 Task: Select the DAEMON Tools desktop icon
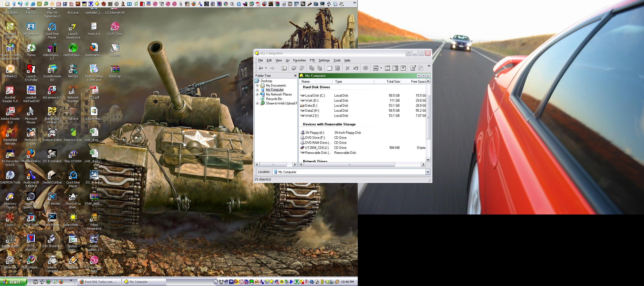pyautogui.click(x=10, y=177)
